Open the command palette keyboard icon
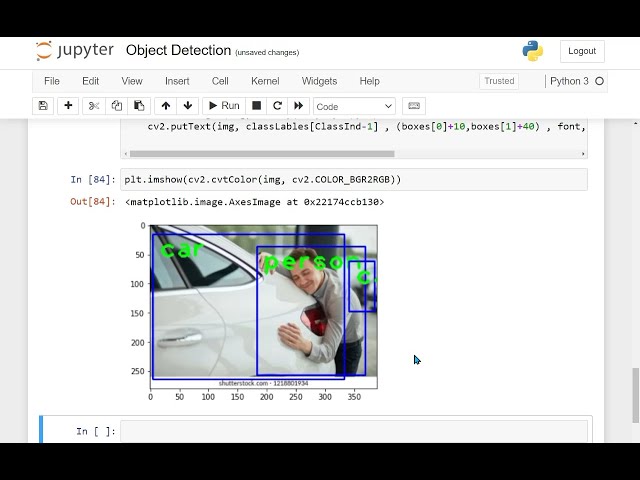Viewport: 640px width, 480px height. point(414,106)
